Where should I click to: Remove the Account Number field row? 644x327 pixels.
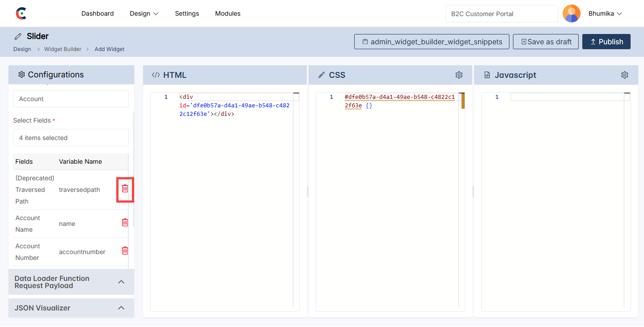coord(125,251)
